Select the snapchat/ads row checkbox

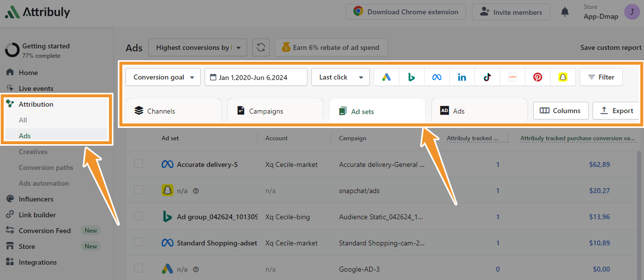click(x=138, y=190)
